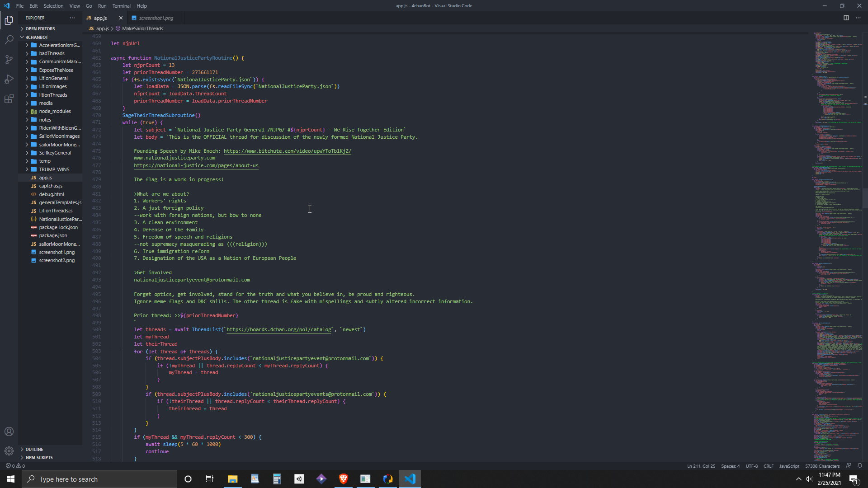Open Windows Action Center notifications
868x488 pixels.
coord(854,479)
